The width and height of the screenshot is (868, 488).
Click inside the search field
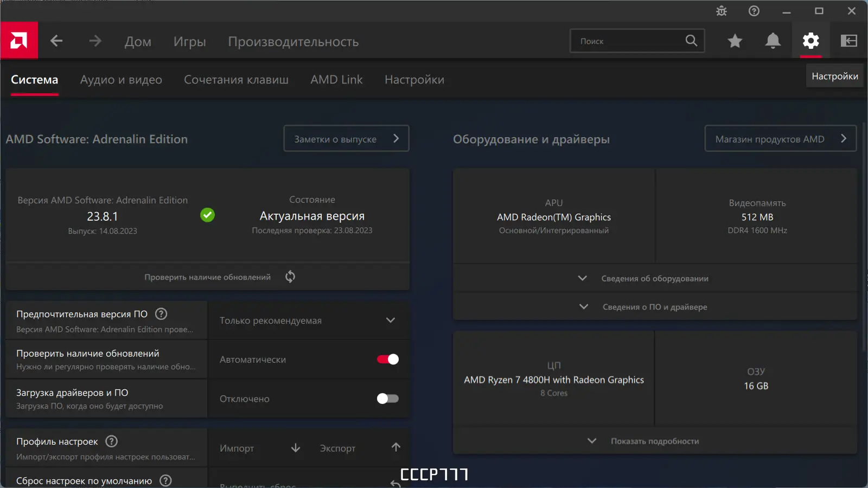pyautogui.click(x=629, y=41)
